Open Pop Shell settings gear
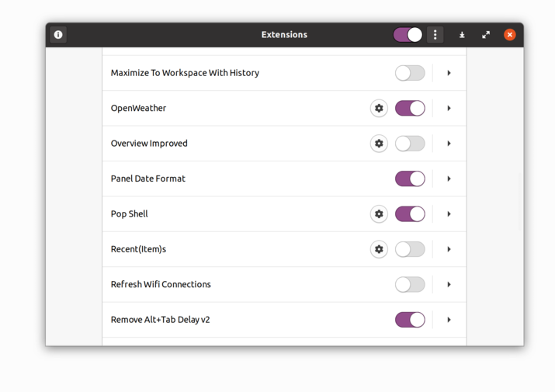555x392 pixels. pyautogui.click(x=379, y=214)
